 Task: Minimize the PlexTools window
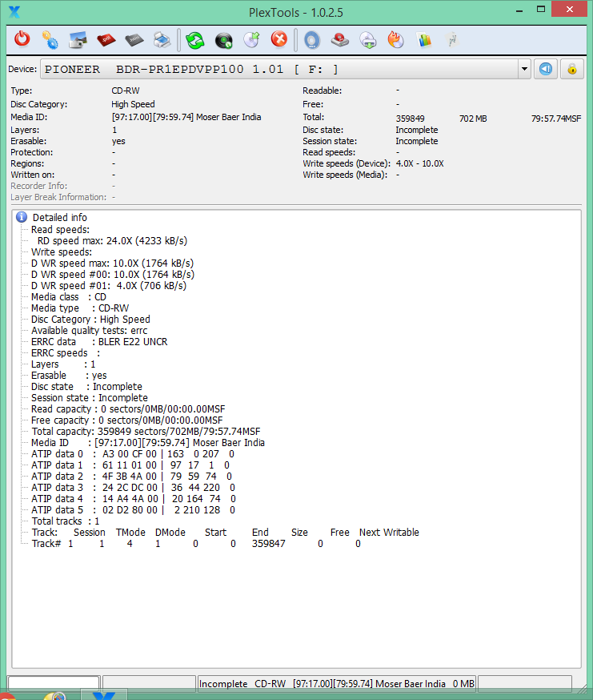point(519,10)
